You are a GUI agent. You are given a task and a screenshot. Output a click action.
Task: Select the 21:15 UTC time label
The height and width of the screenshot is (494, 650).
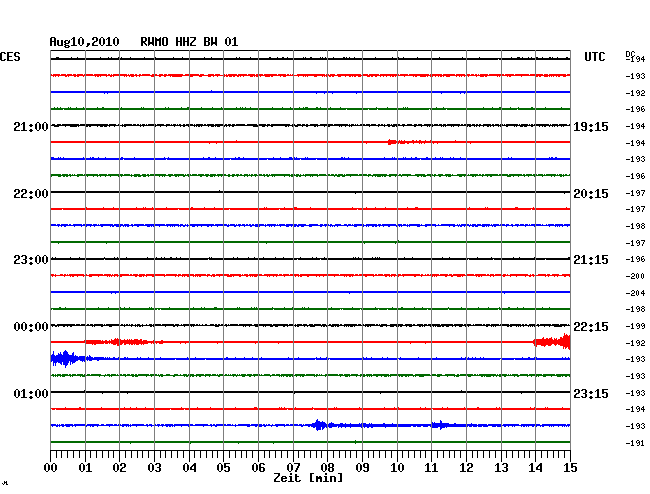(591, 260)
